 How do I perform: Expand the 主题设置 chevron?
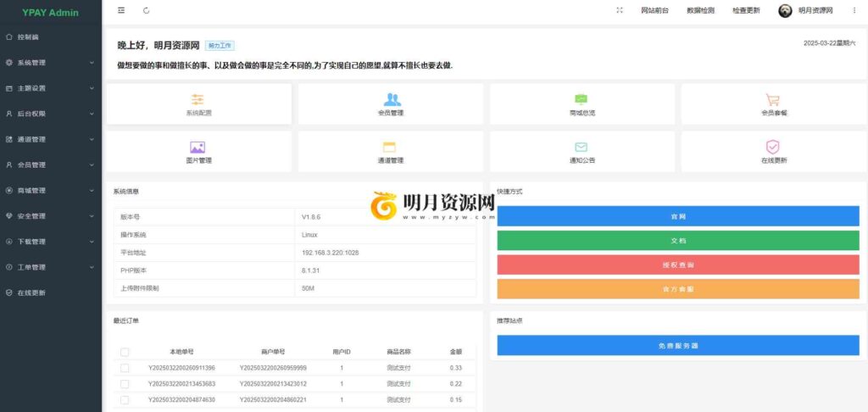point(92,88)
